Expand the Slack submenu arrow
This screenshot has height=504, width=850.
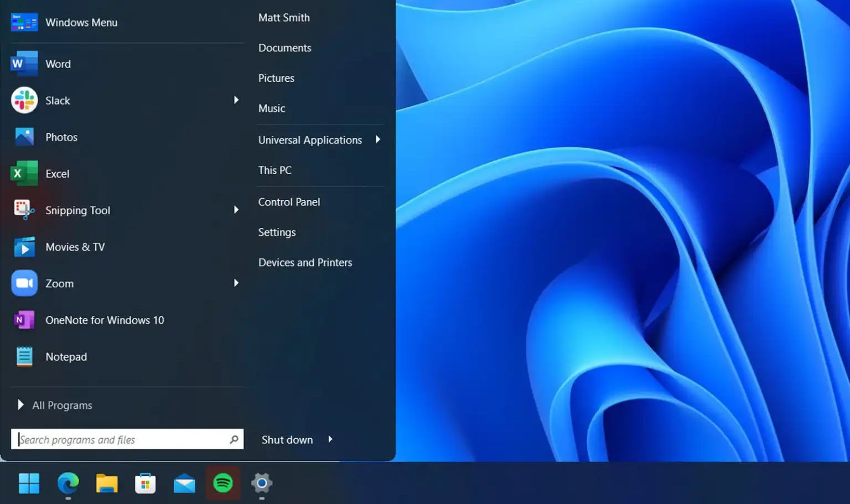click(x=236, y=100)
